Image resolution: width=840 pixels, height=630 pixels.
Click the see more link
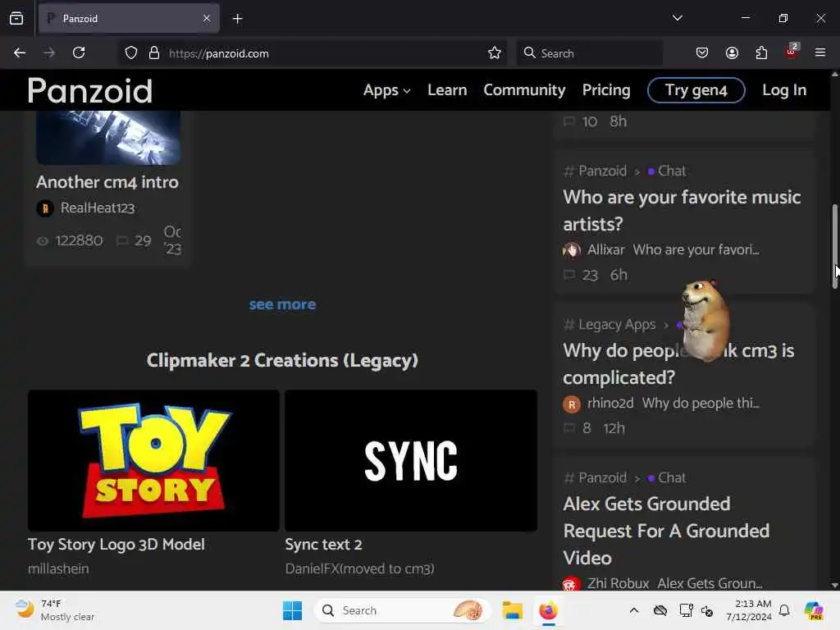click(x=282, y=304)
